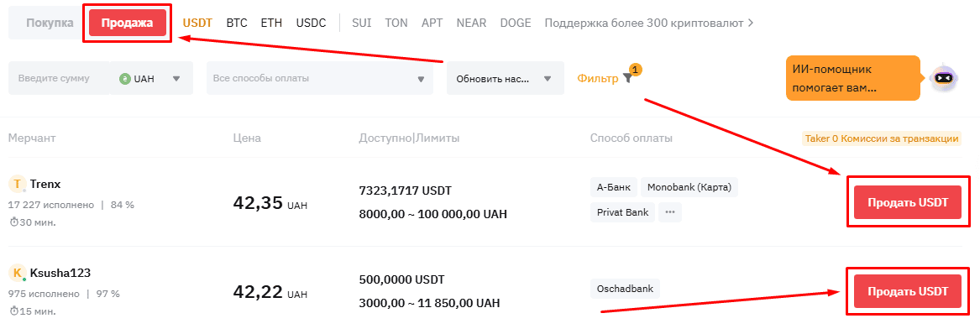
Task: Click the Мерчант column header
Action: (32, 138)
